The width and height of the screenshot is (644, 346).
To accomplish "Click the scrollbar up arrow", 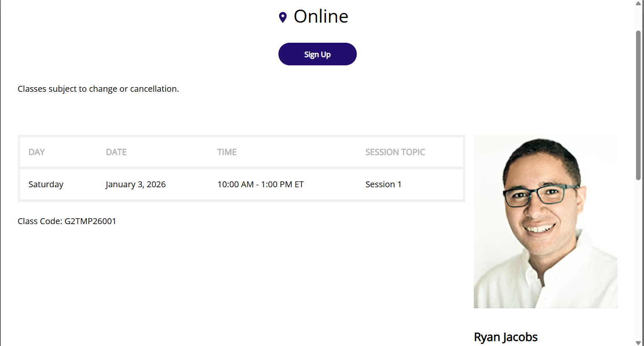I will point(638,3).
